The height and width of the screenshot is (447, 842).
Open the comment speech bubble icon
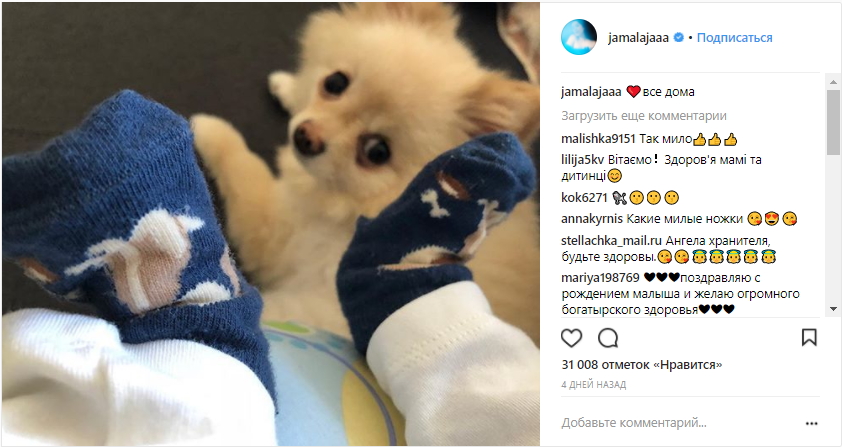click(x=608, y=338)
